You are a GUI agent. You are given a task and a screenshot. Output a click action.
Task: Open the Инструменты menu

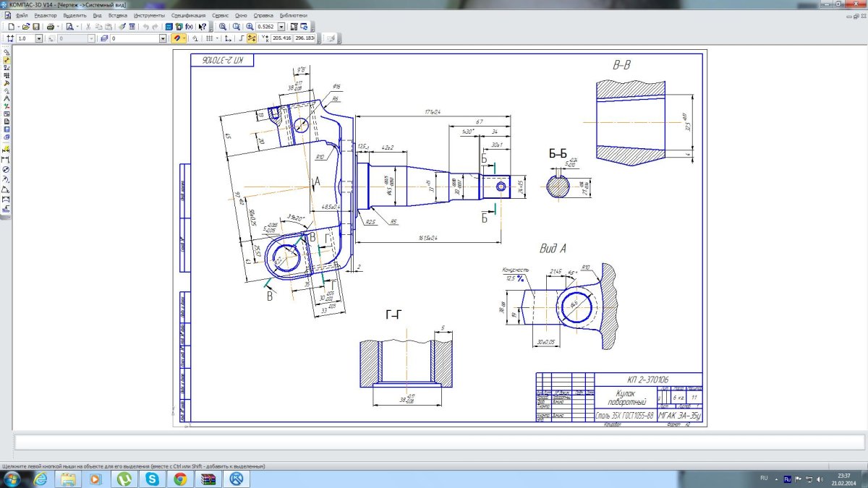click(148, 15)
